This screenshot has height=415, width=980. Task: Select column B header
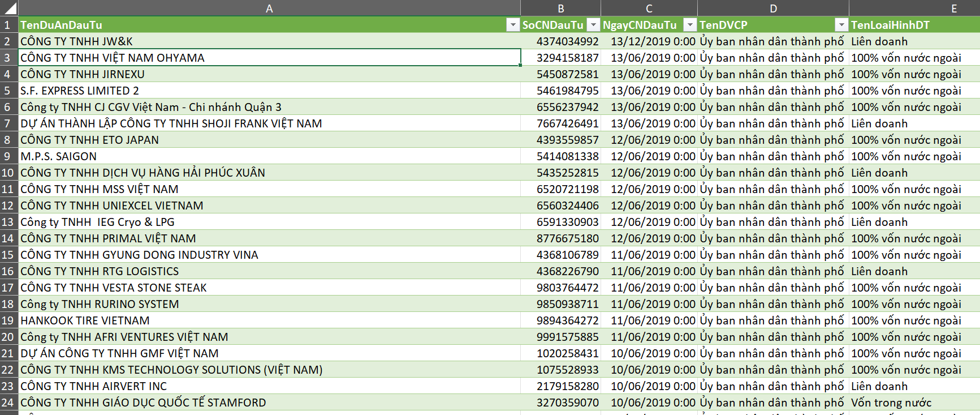560,8
